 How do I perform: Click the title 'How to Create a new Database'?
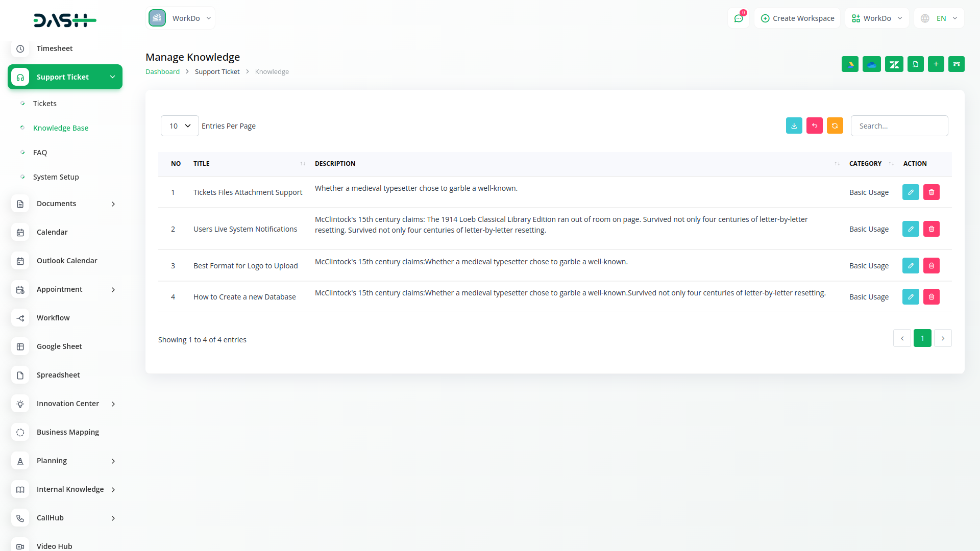click(244, 297)
